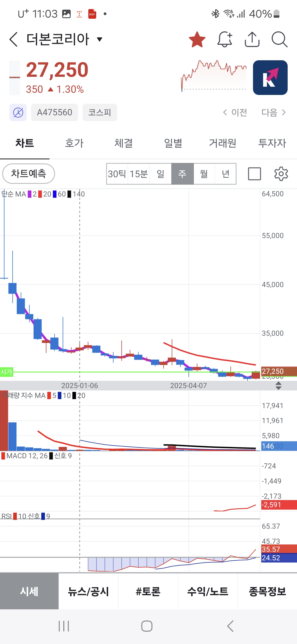
Task: Open the 뉴스/공시 bottom tab
Action: pos(89,591)
